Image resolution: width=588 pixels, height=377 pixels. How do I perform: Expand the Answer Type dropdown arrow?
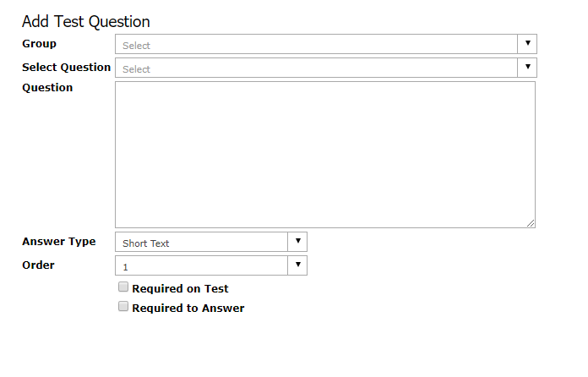[297, 242]
